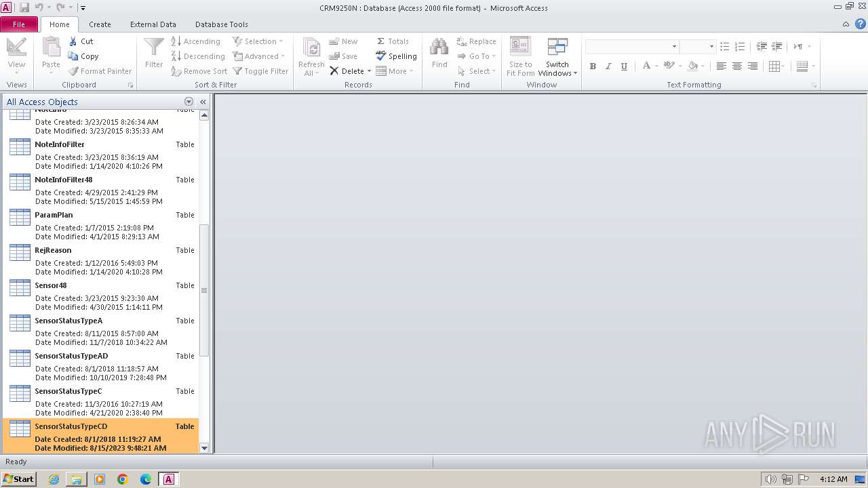868x488 pixels.
Task: Click the Paste clipboard icon
Action: [x=51, y=47]
